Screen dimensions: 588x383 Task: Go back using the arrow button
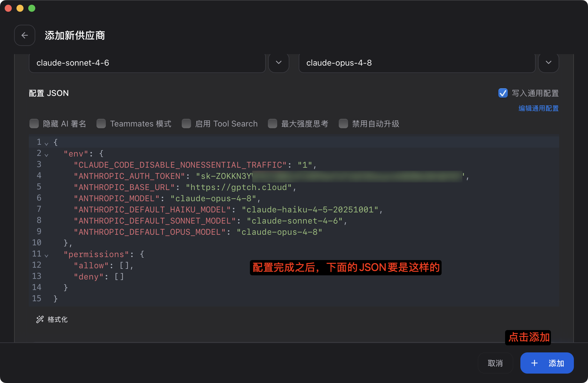tap(25, 35)
